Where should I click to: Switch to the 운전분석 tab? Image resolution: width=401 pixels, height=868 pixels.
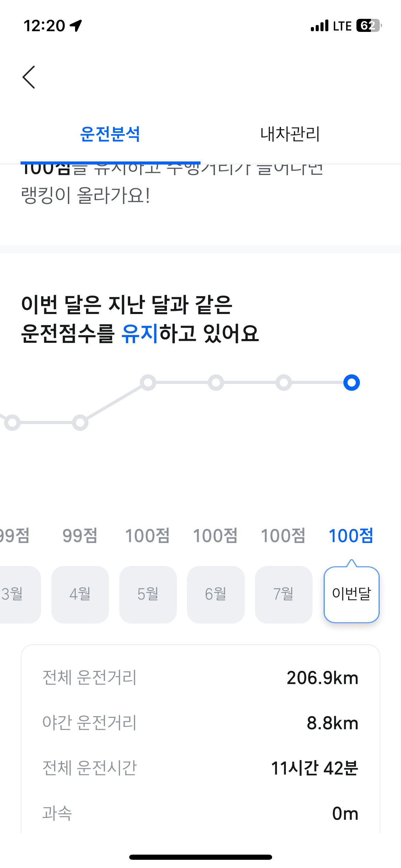point(110,134)
